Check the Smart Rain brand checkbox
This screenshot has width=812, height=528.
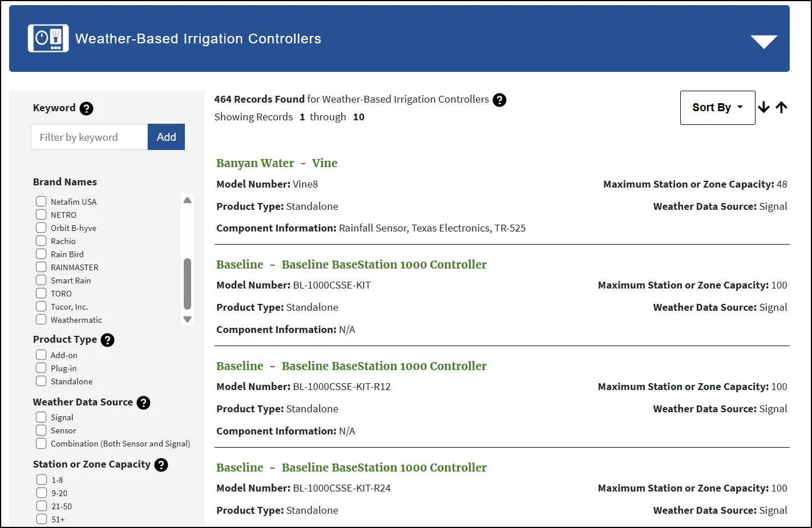click(41, 280)
